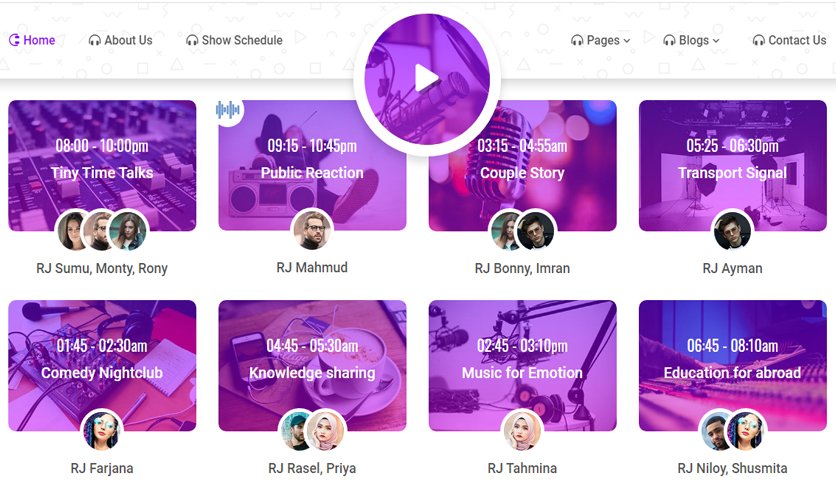836x484 pixels.
Task: Expand the Blogs dropdown chevron
Action: (x=716, y=41)
